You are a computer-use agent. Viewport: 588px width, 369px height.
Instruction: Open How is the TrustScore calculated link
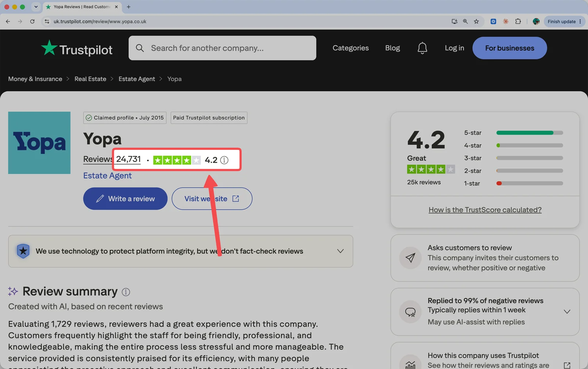tap(485, 210)
